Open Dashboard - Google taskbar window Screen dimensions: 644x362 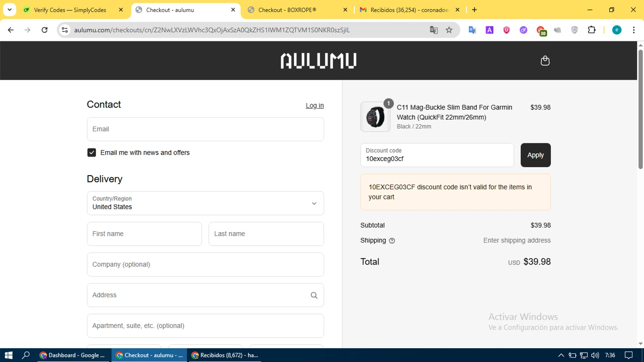(74, 355)
